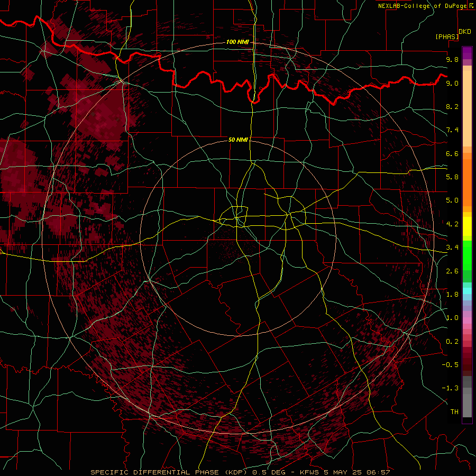Screen dimensions: 476x476
Task: Click the 6.6 value on the color scale
Action: [452, 153]
